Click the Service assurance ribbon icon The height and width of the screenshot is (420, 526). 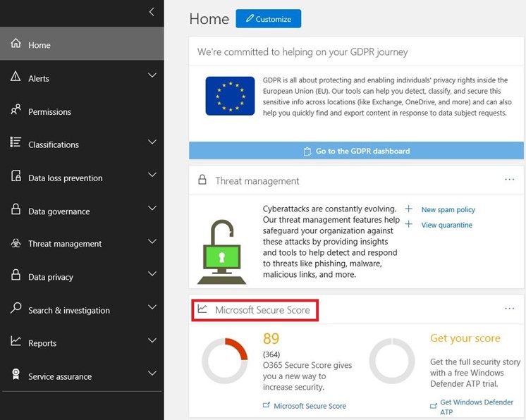16,374
